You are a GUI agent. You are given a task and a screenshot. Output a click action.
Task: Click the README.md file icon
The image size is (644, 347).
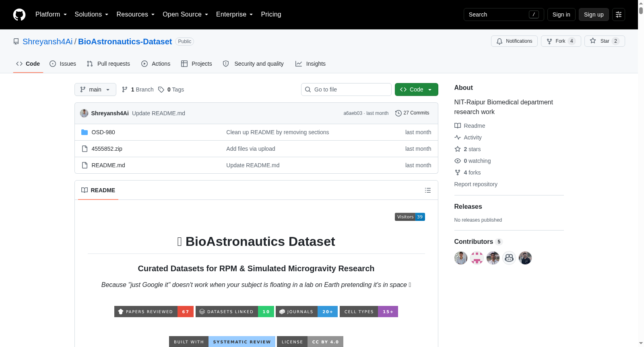85,165
